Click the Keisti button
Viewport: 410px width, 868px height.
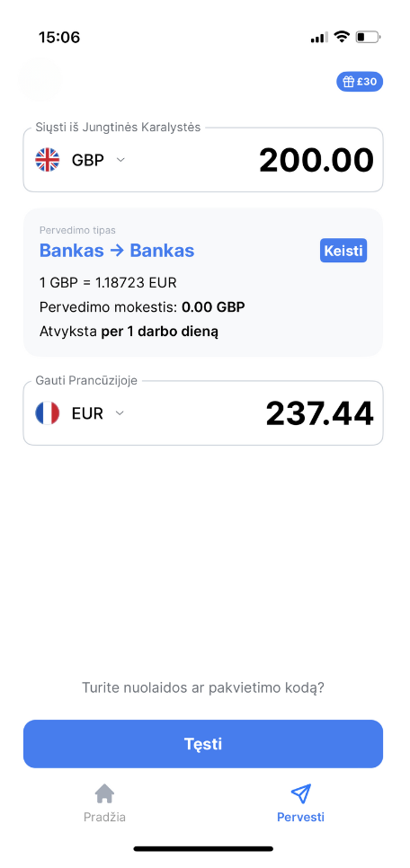tap(343, 251)
